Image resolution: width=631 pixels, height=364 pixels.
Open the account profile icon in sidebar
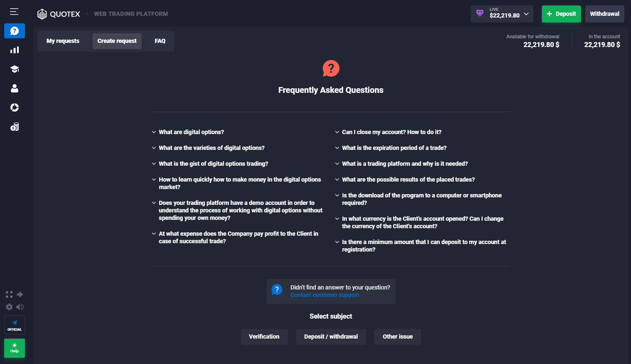tap(15, 88)
